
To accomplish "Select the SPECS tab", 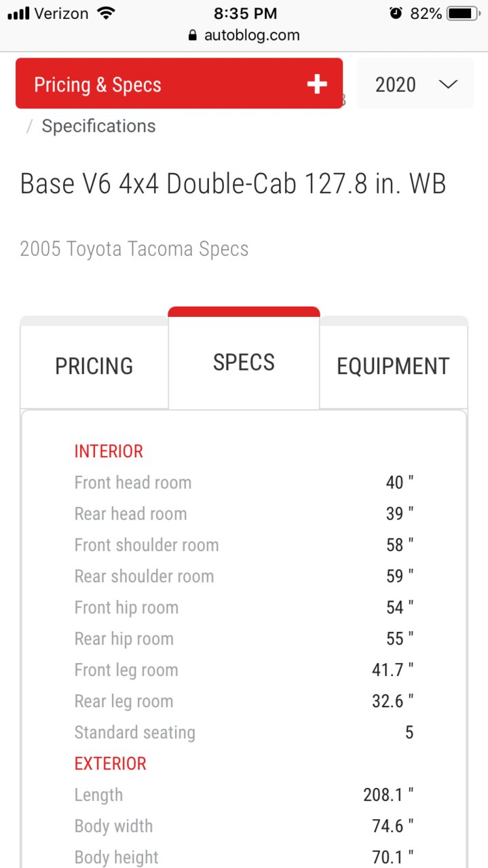I will pyautogui.click(x=244, y=362).
